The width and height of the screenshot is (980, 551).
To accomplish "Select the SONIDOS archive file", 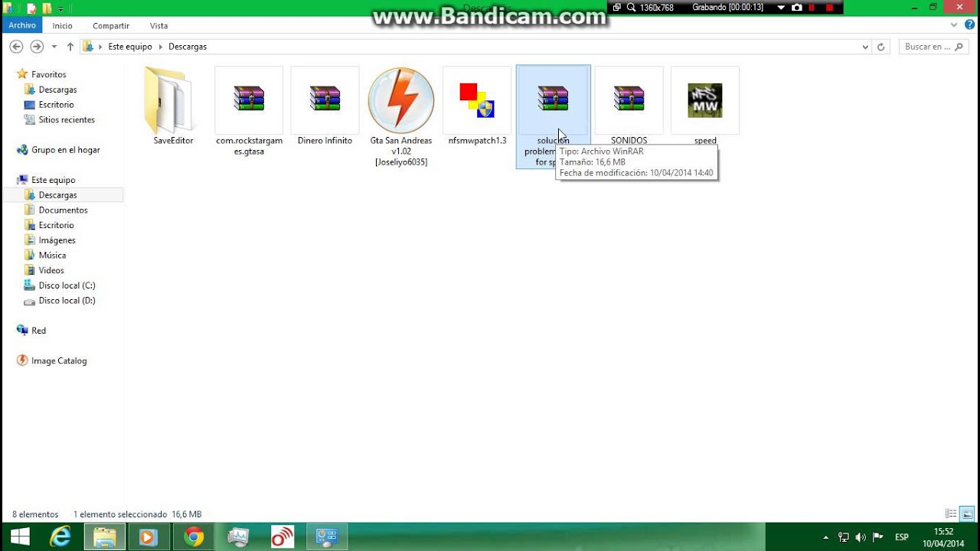I will (629, 100).
